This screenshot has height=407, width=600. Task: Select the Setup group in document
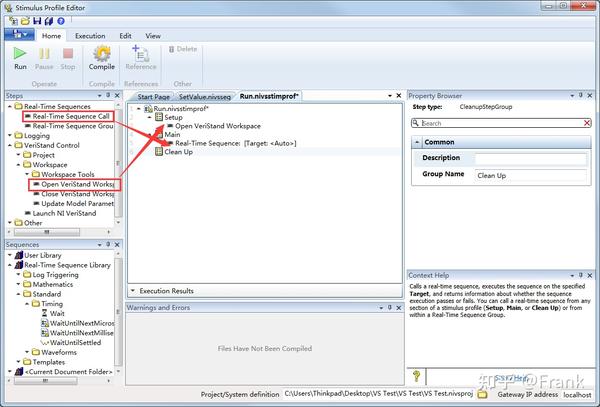[x=169, y=117]
